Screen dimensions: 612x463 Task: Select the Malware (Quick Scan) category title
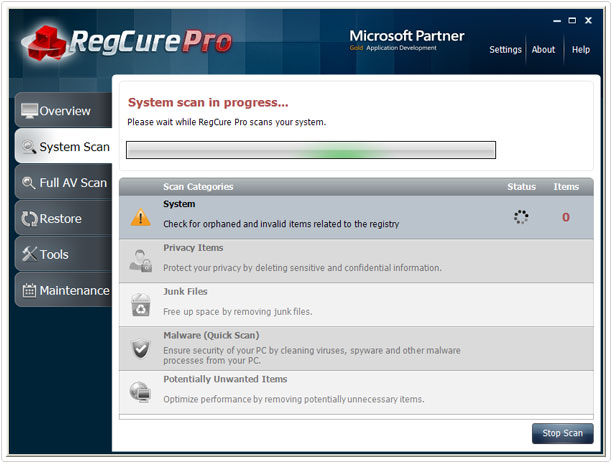pos(211,335)
